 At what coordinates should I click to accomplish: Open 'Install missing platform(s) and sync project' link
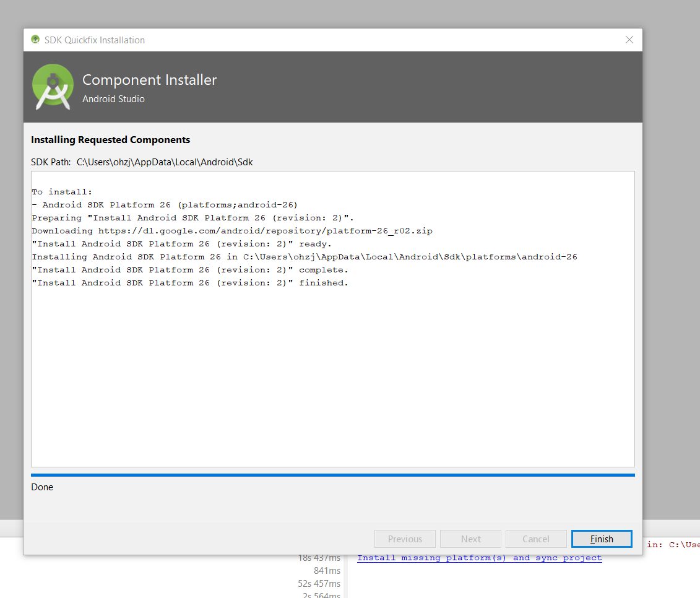tap(480, 558)
